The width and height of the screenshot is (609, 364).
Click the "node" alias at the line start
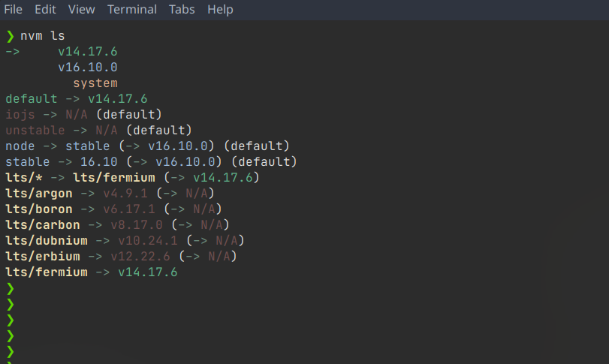pos(20,146)
